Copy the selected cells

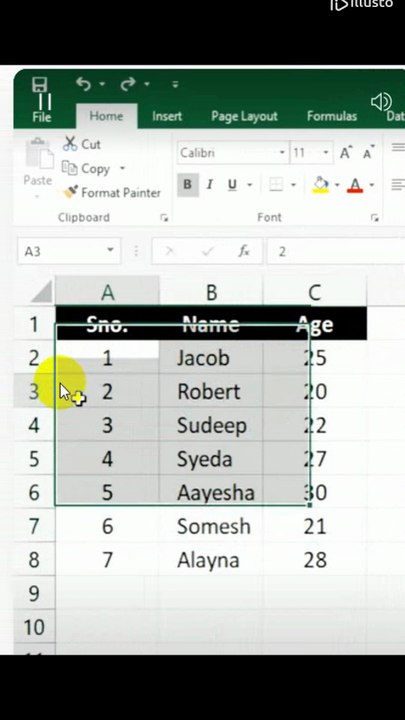click(x=86, y=169)
